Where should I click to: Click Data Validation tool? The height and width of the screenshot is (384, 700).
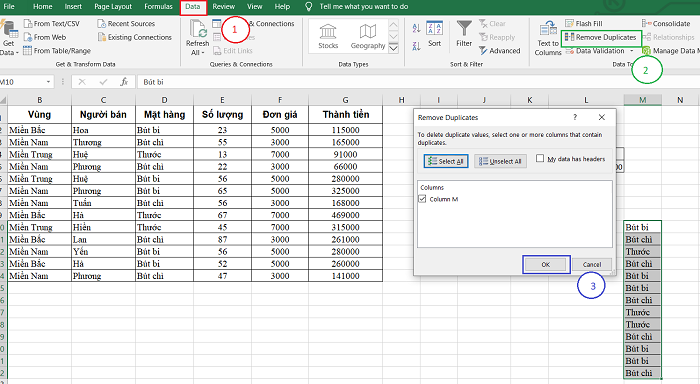[x=595, y=51]
